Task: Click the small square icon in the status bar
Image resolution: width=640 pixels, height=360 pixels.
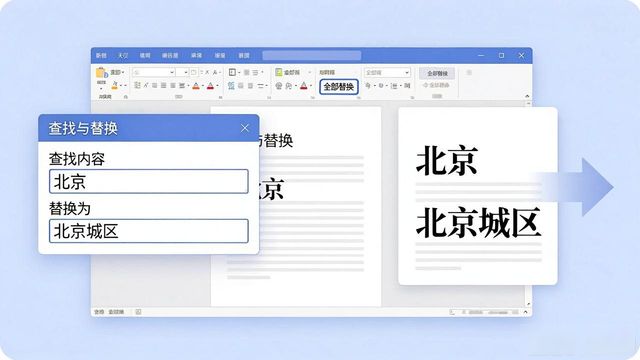Action: [x=138, y=312]
